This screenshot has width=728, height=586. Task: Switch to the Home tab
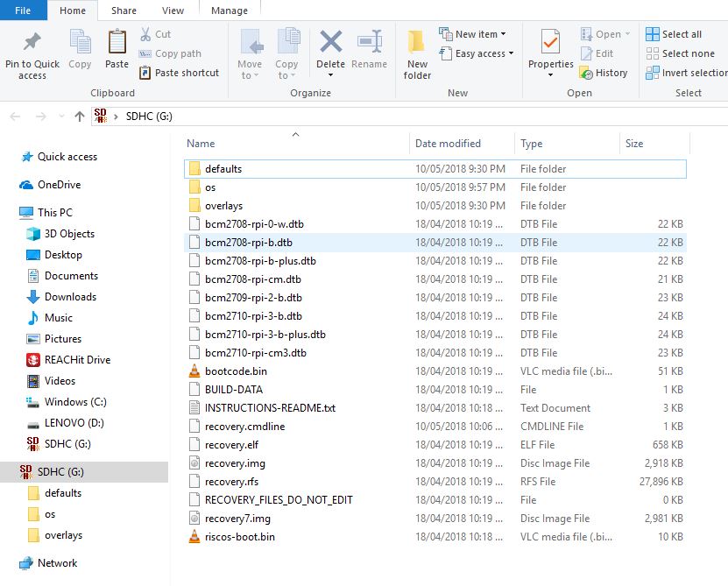(x=73, y=11)
